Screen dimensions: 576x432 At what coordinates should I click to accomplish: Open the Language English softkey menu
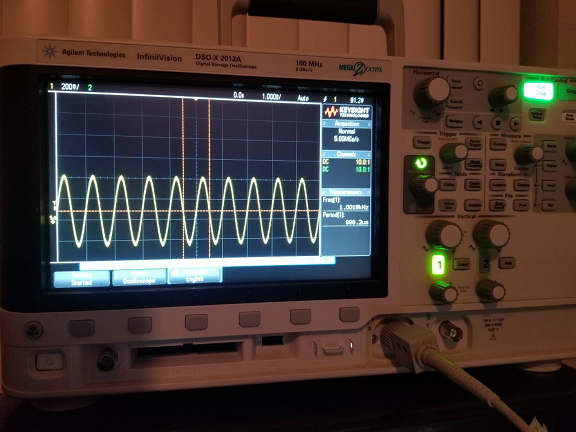[195, 276]
